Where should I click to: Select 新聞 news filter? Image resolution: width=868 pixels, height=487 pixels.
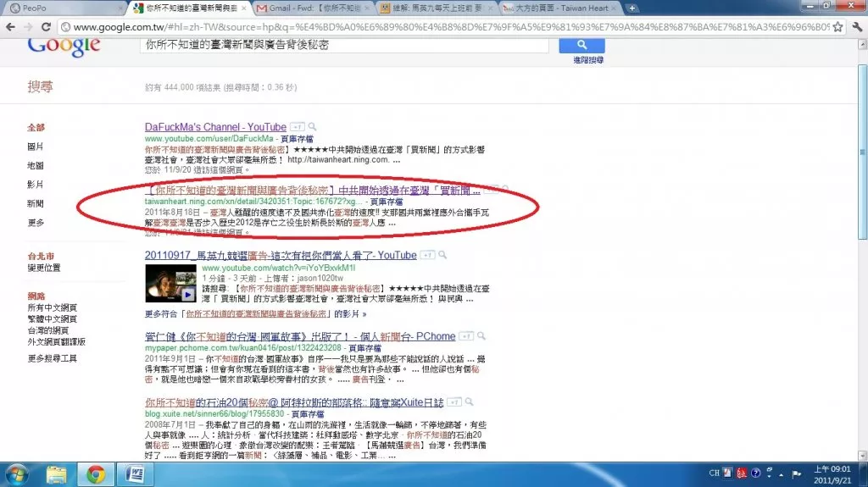[x=36, y=203]
